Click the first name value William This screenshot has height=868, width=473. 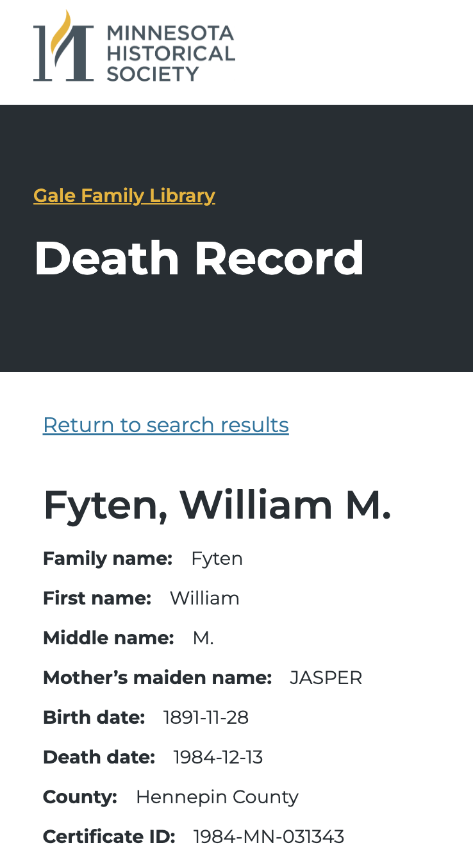(204, 599)
